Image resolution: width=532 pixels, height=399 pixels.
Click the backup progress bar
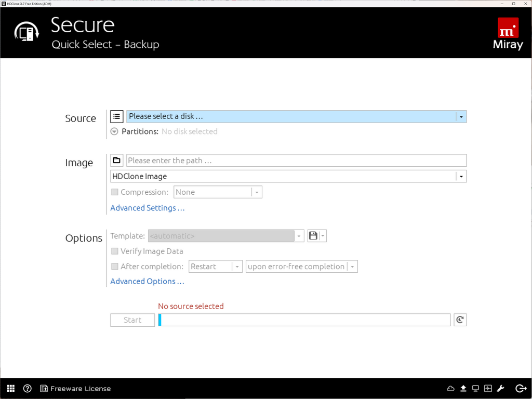pyautogui.click(x=304, y=320)
